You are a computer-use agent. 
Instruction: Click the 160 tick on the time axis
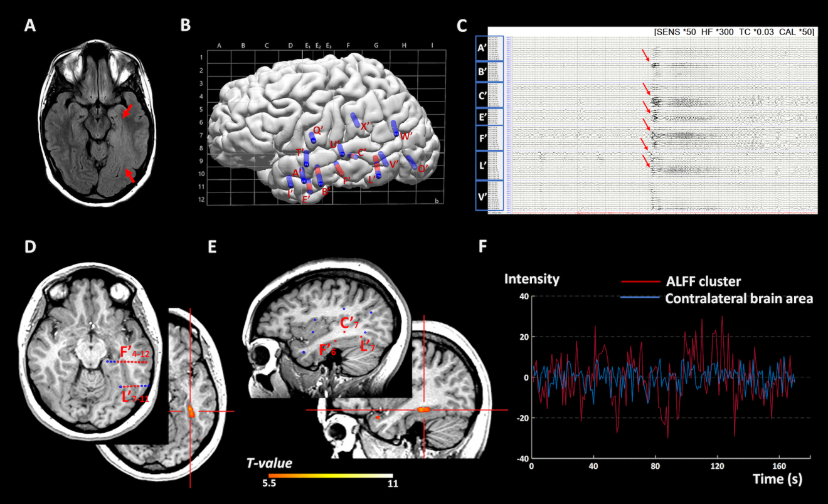point(780,467)
